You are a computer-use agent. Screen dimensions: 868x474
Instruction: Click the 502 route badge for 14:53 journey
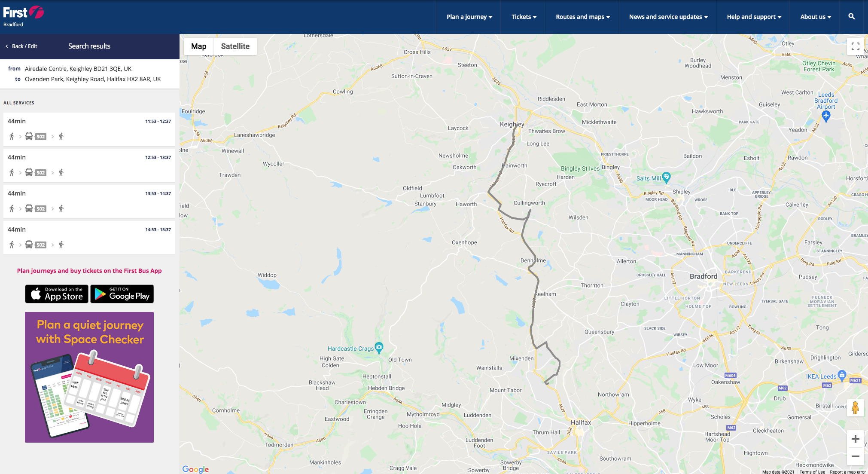tap(40, 245)
